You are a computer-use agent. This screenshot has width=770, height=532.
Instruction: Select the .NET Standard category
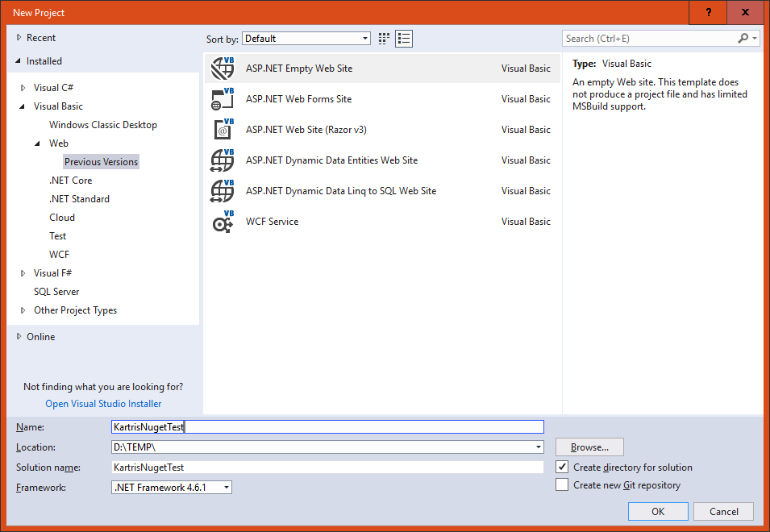coord(79,199)
